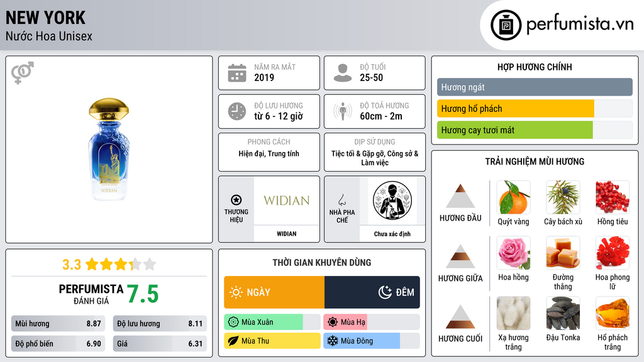Click the WIDIAN brand logo

coord(287,200)
